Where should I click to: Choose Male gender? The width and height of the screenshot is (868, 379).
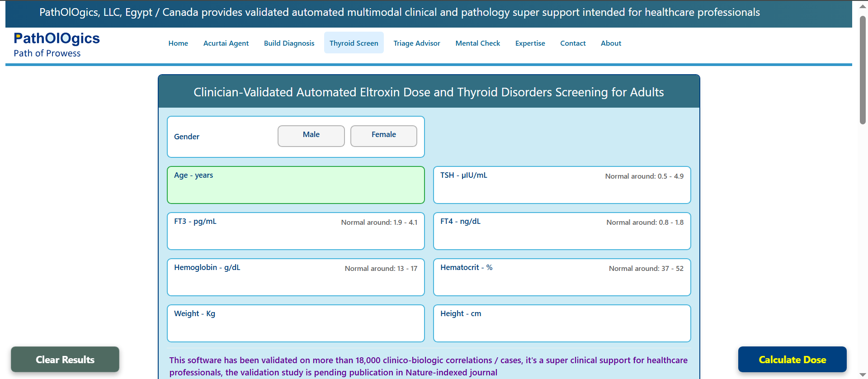coord(311,136)
